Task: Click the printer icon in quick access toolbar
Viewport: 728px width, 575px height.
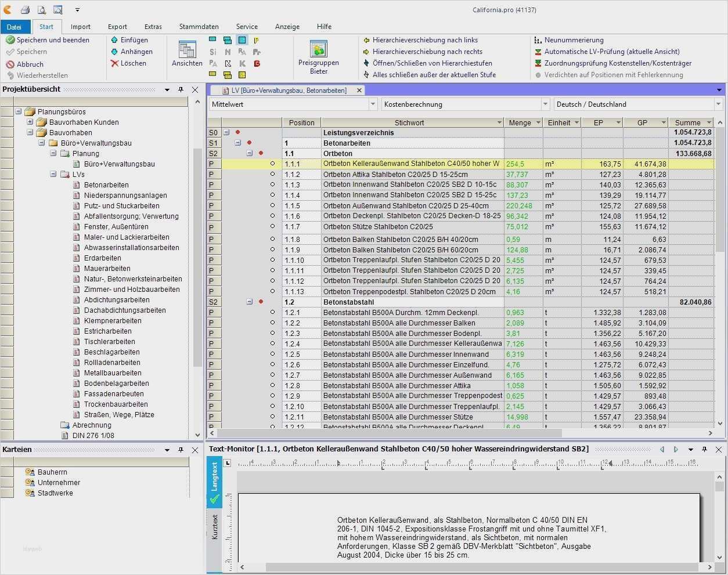Action: [25, 10]
